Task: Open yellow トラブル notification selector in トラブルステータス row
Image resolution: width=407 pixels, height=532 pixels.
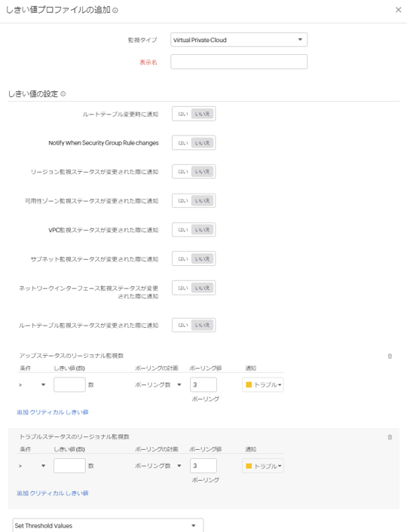Action: pyautogui.click(x=263, y=466)
